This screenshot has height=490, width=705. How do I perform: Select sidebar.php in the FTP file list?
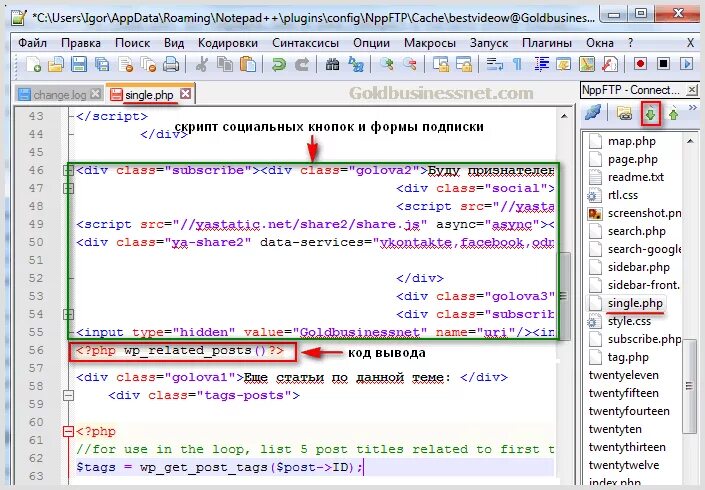click(638, 267)
